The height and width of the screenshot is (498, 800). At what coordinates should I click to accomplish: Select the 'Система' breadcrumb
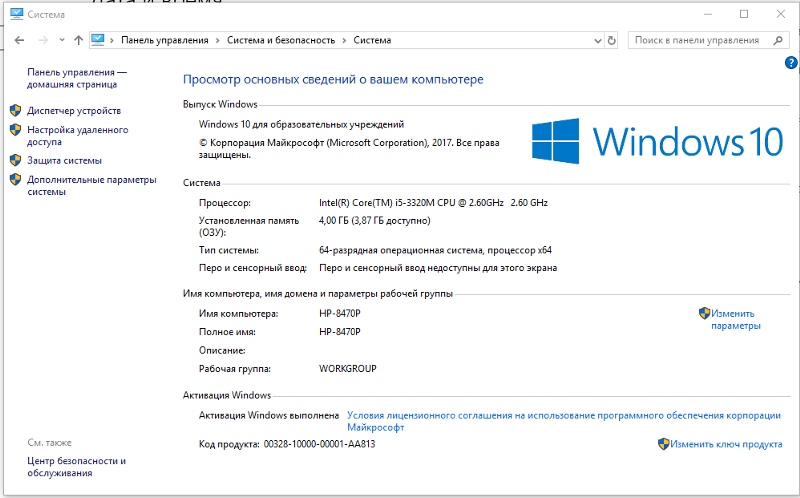tap(372, 40)
